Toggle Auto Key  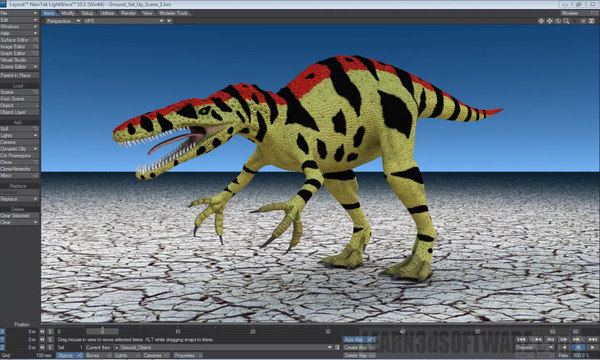[x=359, y=340]
